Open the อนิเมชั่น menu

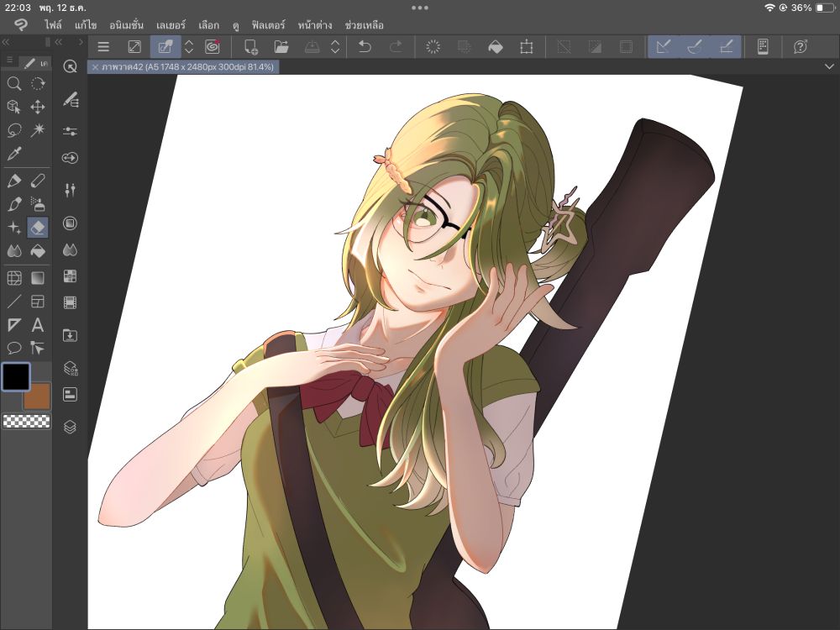coord(126,25)
